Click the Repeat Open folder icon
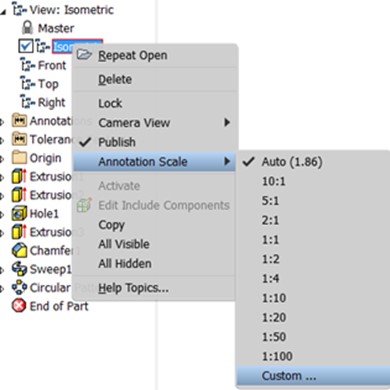This screenshot has width=390, height=390. 84,54
